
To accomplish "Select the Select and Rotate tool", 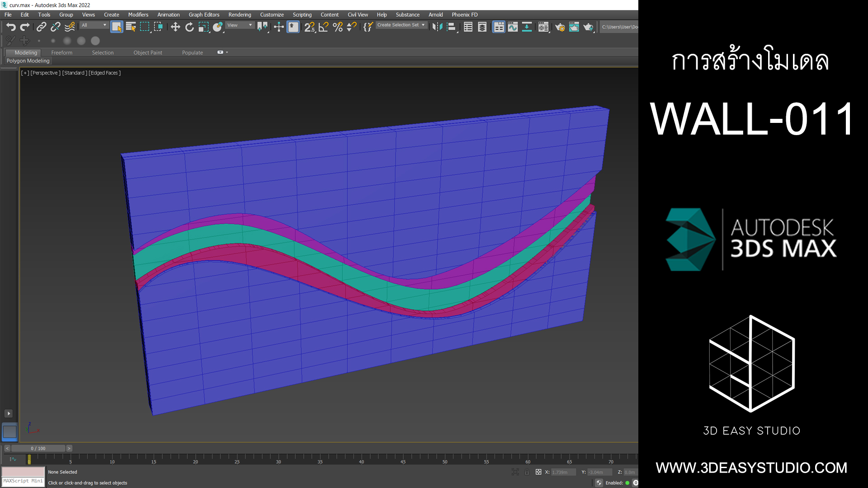I will click(189, 27).
